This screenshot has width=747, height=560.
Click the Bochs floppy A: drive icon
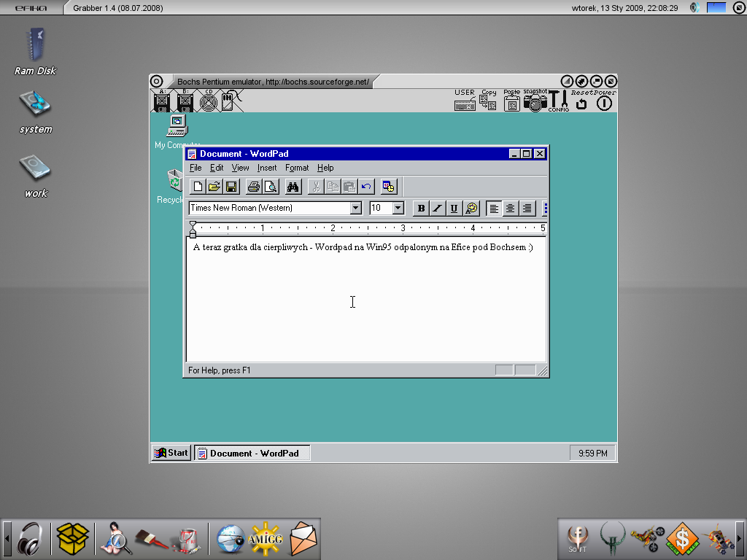(x=162, y=101)
